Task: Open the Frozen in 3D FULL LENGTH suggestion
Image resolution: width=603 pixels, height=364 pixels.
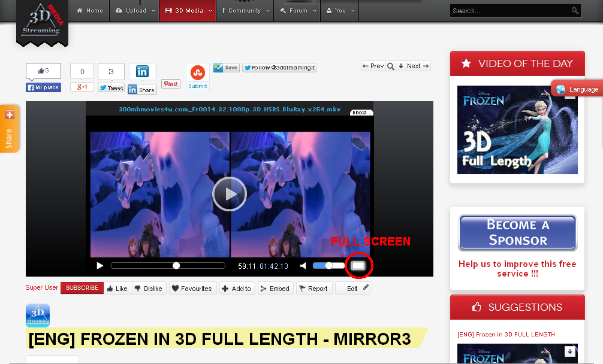Action: (506, 335)
